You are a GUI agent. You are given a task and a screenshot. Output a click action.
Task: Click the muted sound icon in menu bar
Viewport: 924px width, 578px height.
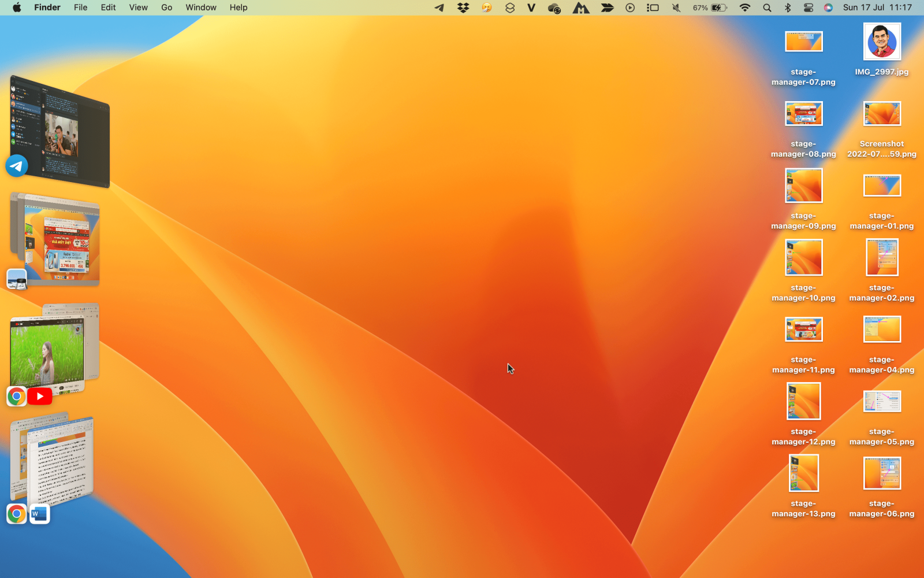(x=676, y=8)
